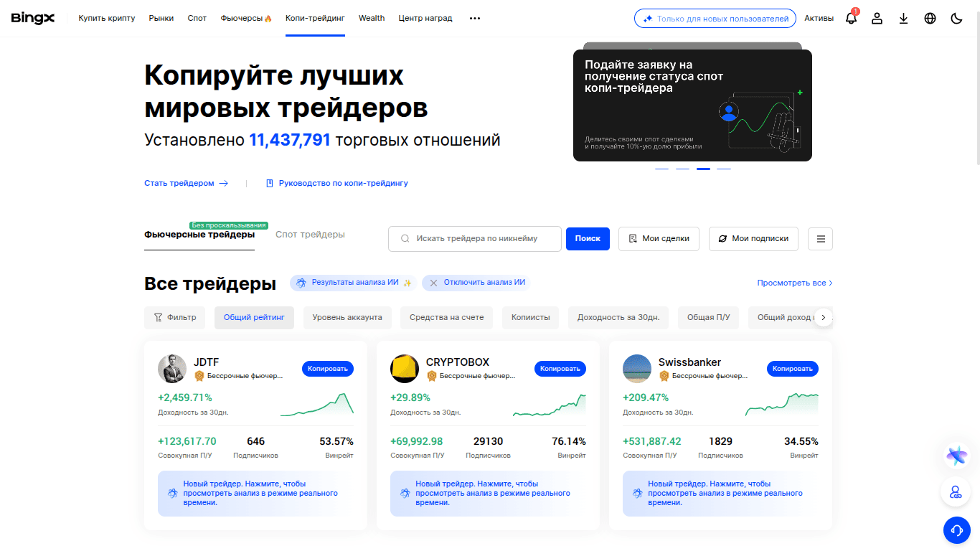Open Рынки menu item
Image resolution: width=980 pixels, height=551 pixels.
coord(161,19)
